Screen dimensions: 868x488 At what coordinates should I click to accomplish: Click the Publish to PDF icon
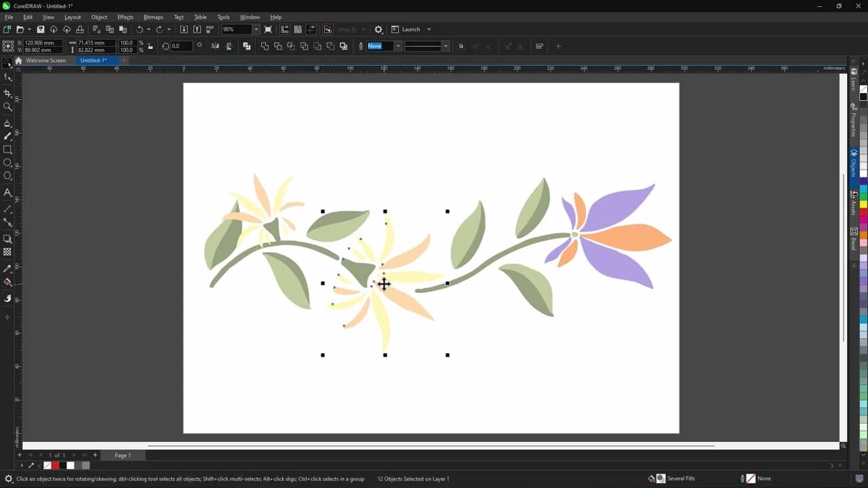[210, 29]
